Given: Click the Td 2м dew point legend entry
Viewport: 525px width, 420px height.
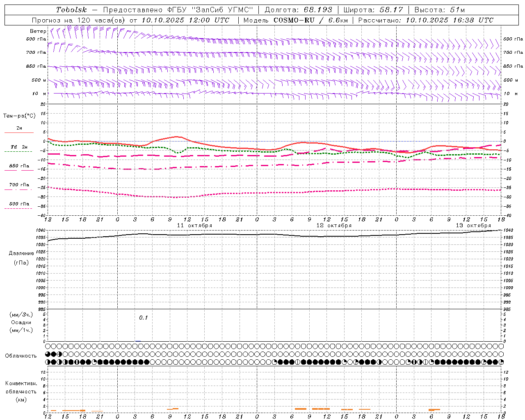Looking at the screenshot, I should point(19,147).
